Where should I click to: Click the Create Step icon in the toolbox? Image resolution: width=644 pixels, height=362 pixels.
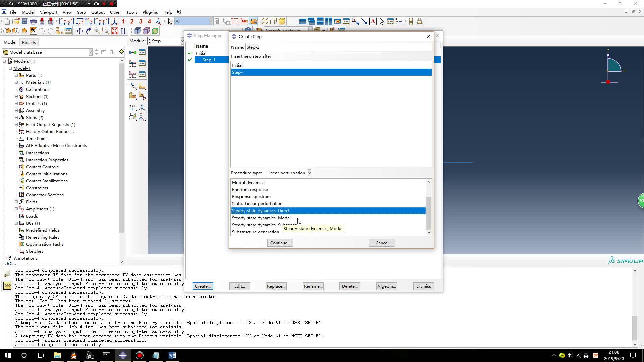[x=132, y=52]
